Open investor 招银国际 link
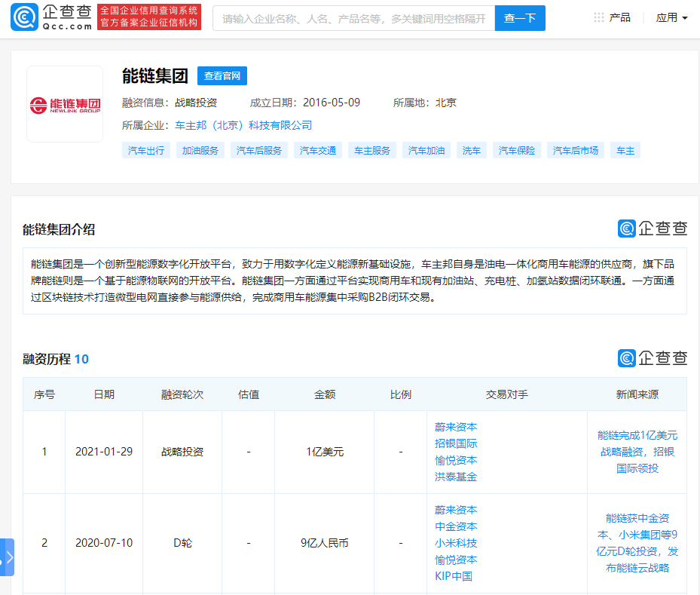The width and height of the screenshot is (700, 595). [x=456, y=443]
